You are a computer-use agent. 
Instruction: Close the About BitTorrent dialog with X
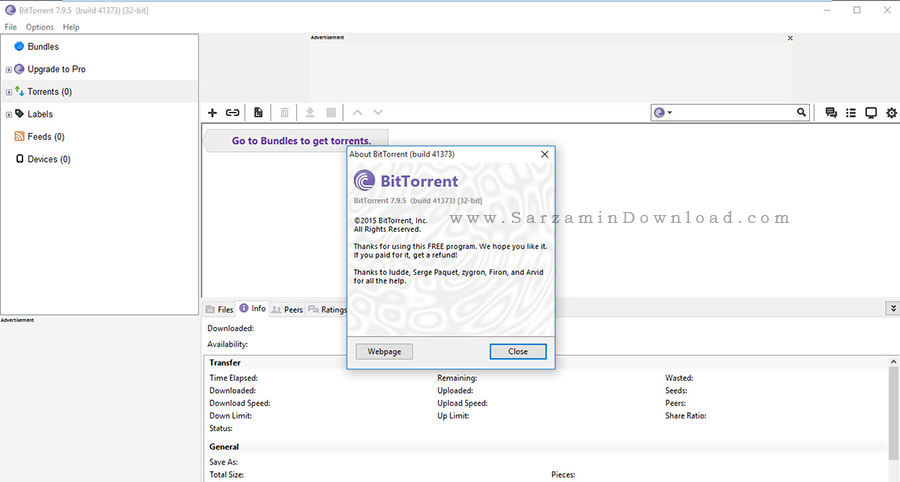(544, 154)
